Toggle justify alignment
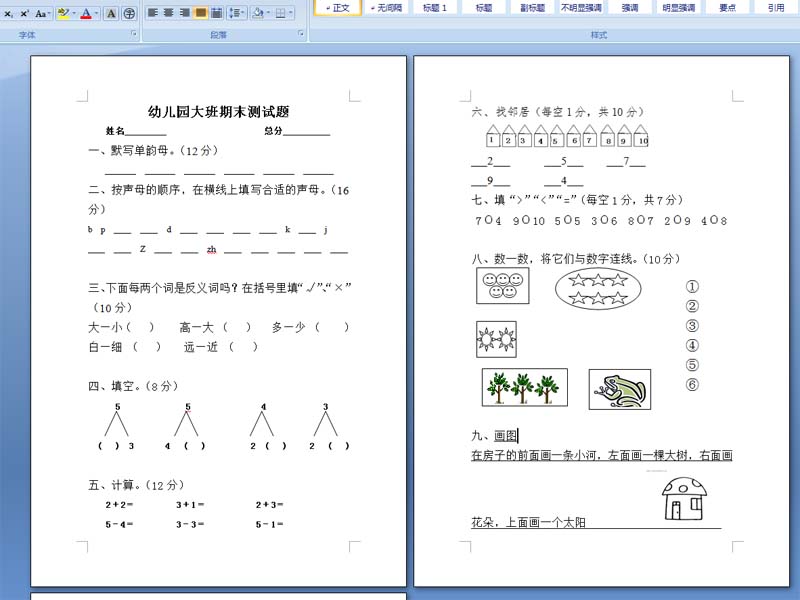 tap(201, 13)
